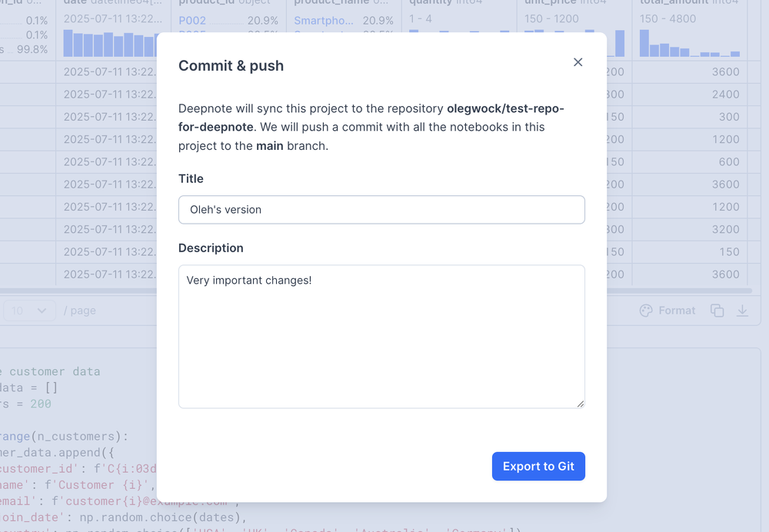Viewport: 769px width, 532px height.
Task: Click the copy table icon
Action: point(717,311)
